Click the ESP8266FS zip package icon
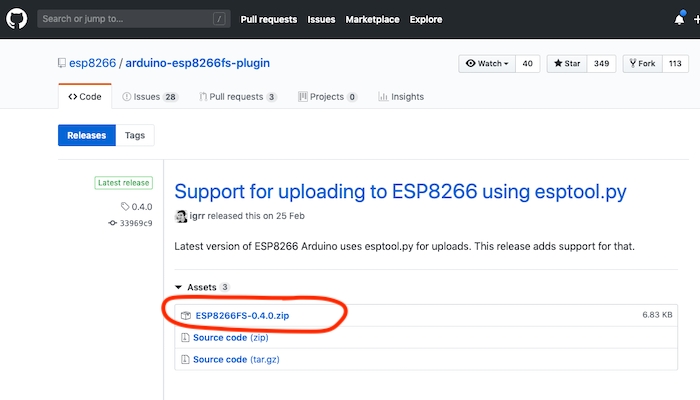This screenshot has height=400, width=700. click(185, 315)
